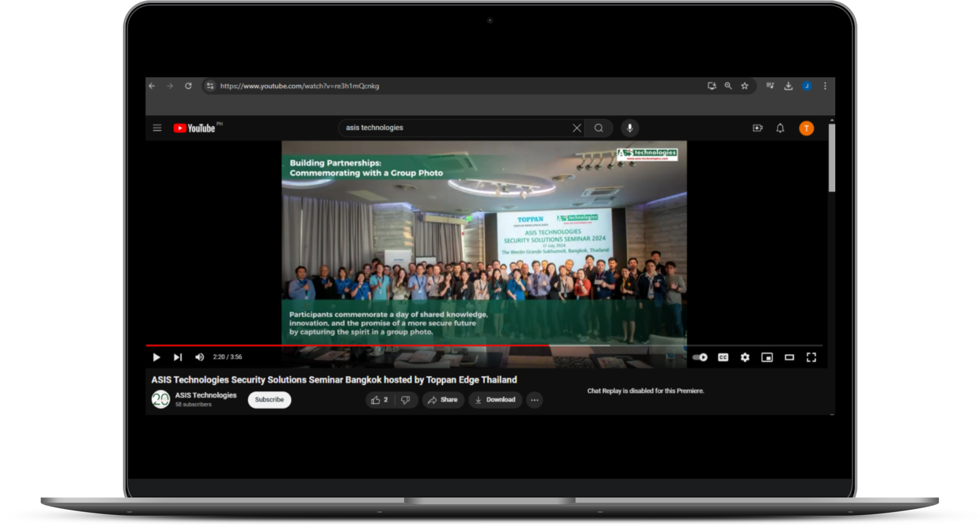Click the video title text

[334, 380]
